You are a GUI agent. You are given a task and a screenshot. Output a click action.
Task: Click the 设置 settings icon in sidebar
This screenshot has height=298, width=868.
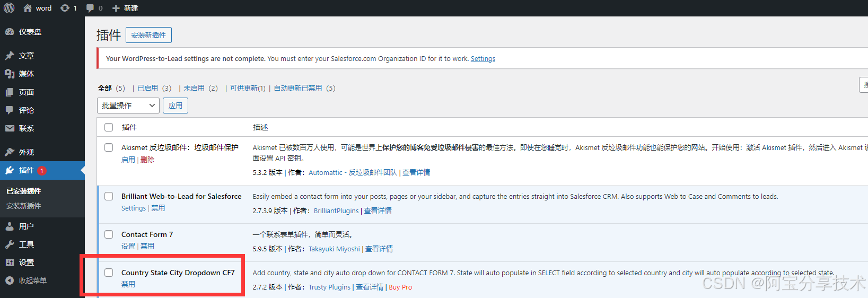[x=10, y=262]
